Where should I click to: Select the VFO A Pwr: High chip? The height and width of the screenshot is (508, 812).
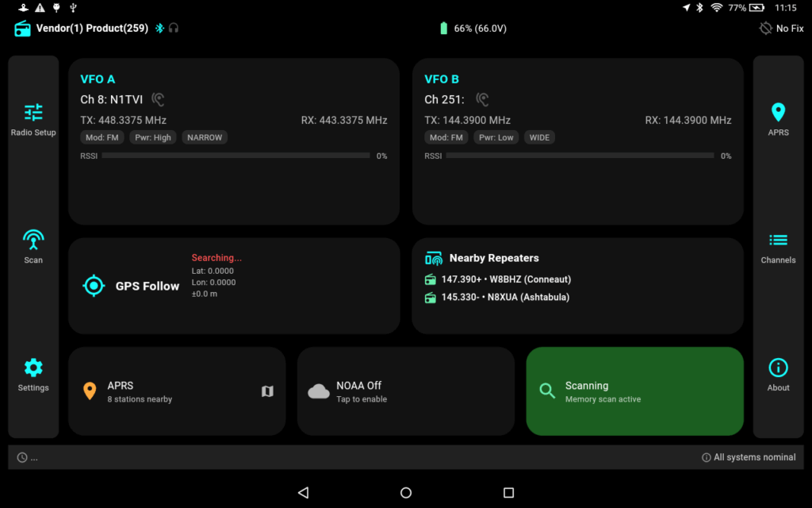[153, 137]
